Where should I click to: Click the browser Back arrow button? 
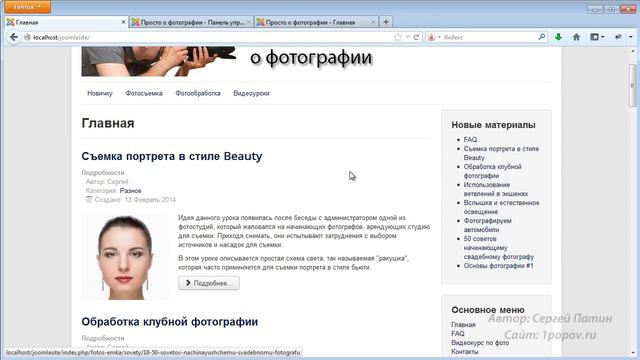[x=13, y=37]
